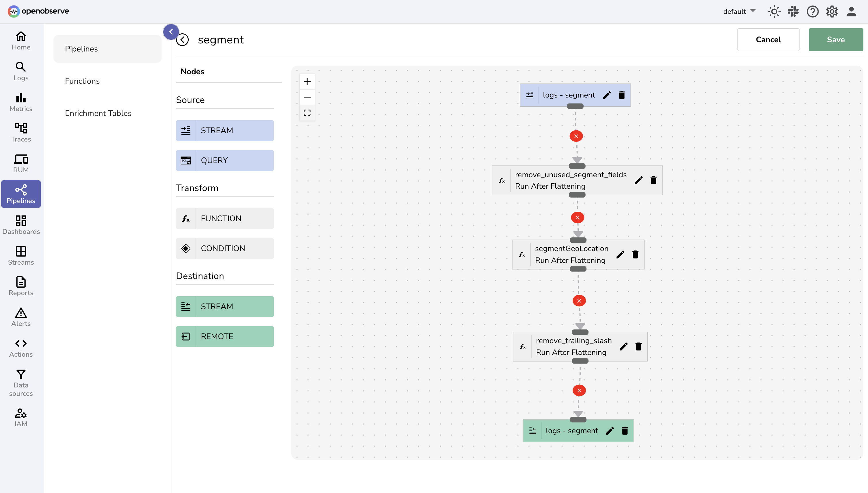Viewport: 868px width, 493px height.
Task: Select the Traces icon in the sidebar
Action: 21,132
